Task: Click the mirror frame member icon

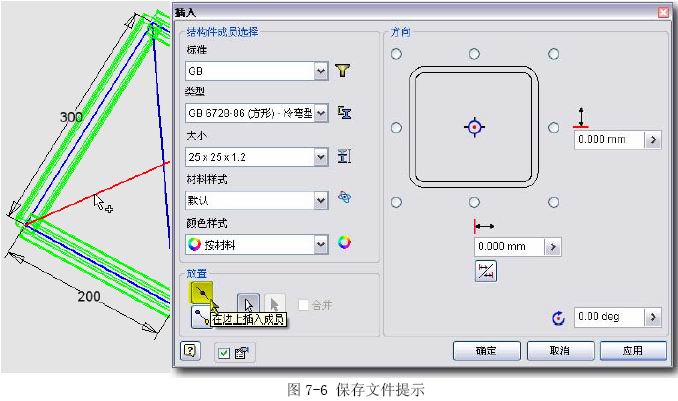Action: pos(487,270)
